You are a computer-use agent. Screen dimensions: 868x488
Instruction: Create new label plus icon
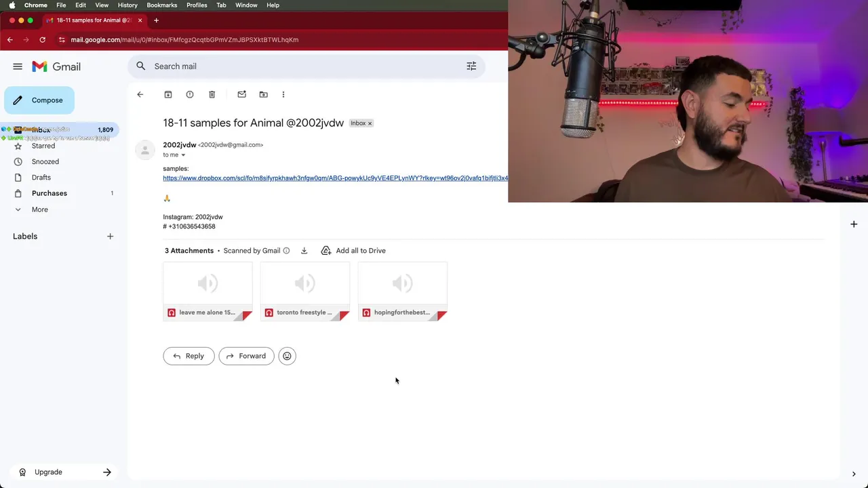click(x=110, y=236)
